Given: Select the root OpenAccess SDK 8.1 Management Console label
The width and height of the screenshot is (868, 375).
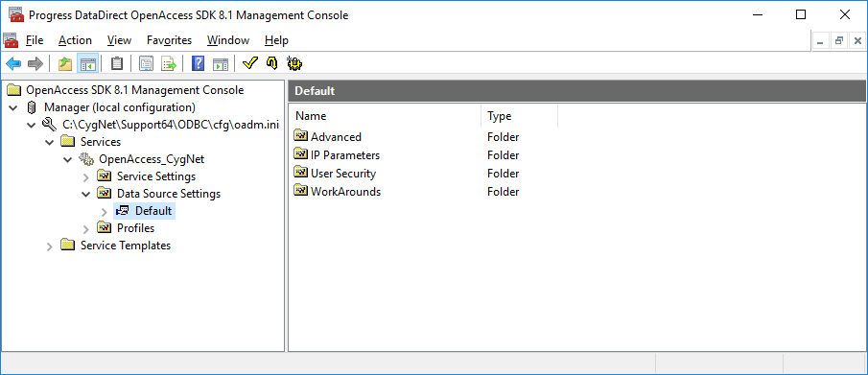Looking at the screenshot, I should 134,90.
